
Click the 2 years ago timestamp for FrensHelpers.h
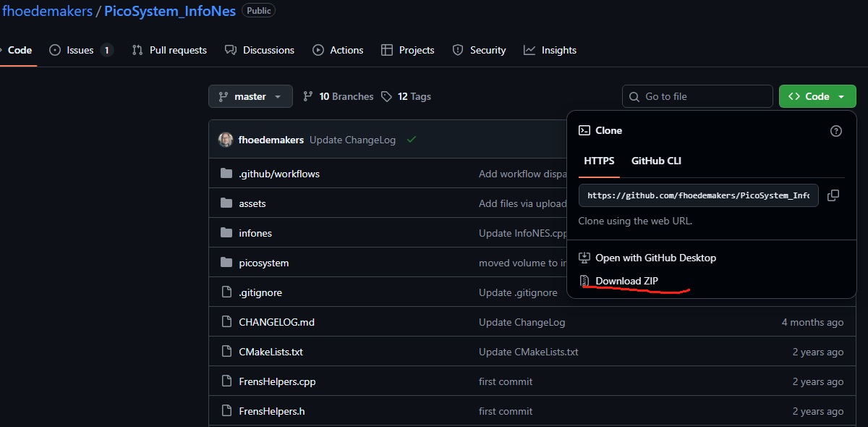point(817,411)
